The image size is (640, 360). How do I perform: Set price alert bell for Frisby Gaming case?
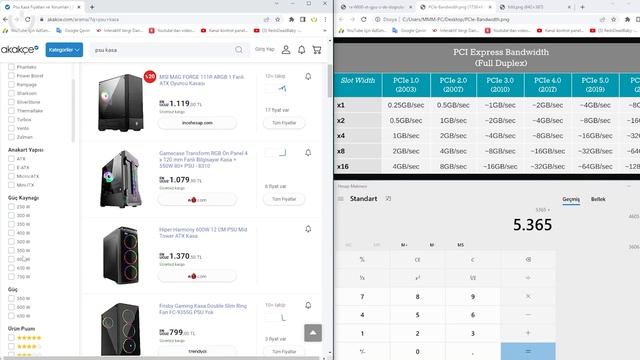[308, 305]
